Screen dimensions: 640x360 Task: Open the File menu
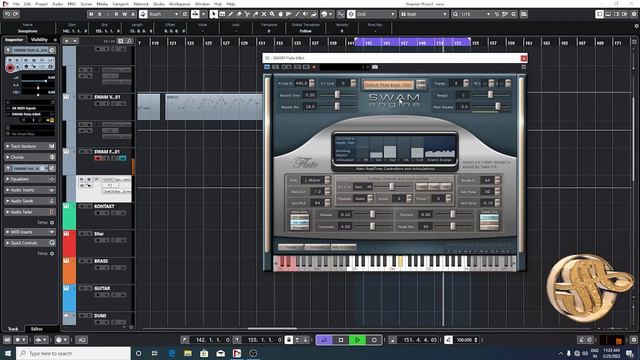tap(16, 4)
